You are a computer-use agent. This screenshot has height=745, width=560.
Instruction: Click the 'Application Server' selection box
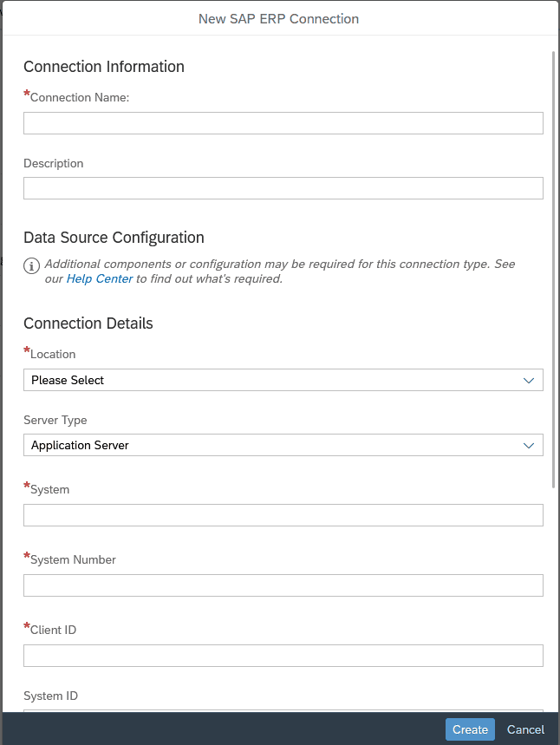[x=269, y=445]
